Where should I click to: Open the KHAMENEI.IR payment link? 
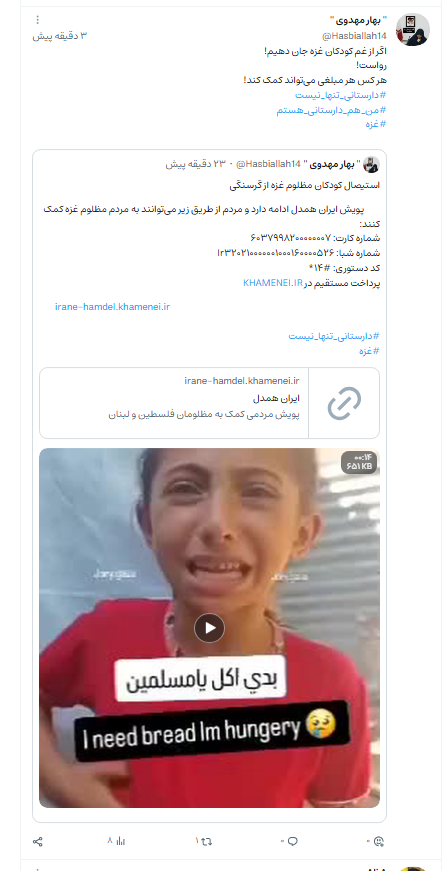[273, 282]
